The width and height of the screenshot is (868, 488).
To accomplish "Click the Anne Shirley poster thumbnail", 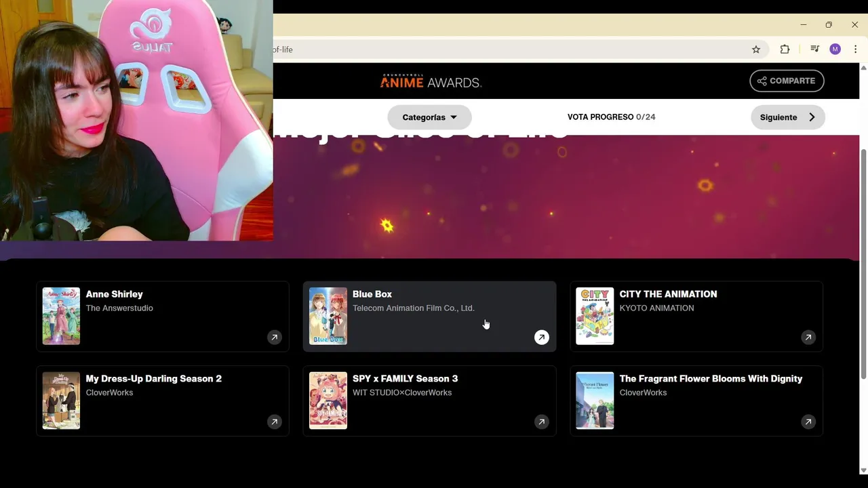I will (61, 316).
